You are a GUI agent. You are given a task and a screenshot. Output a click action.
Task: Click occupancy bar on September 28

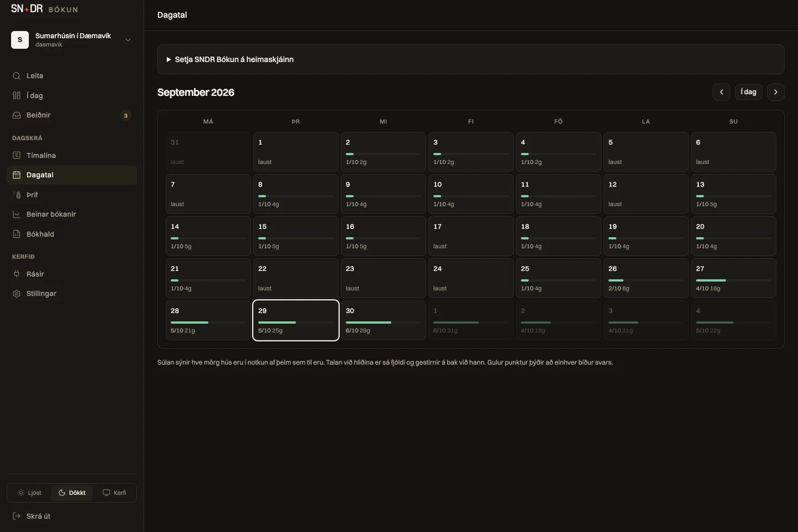coord(208,323)
